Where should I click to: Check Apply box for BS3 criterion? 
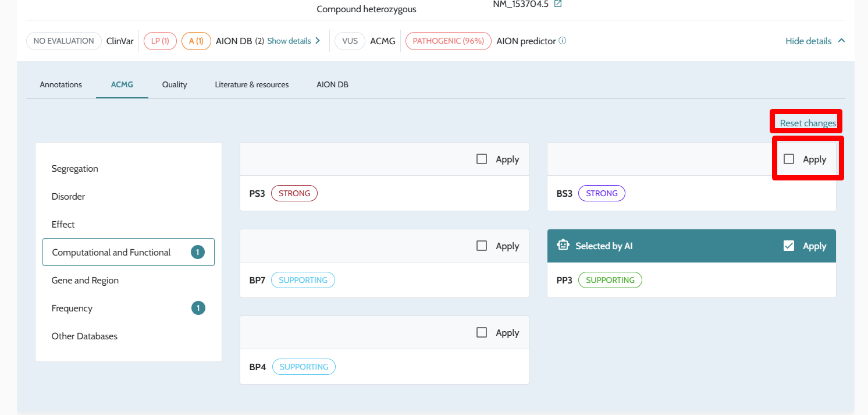[789, 159]
